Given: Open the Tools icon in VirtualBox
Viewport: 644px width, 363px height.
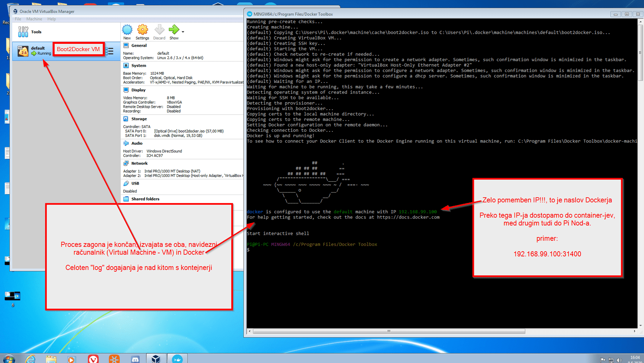Looking at the screenshot, I should coord(23,32).
